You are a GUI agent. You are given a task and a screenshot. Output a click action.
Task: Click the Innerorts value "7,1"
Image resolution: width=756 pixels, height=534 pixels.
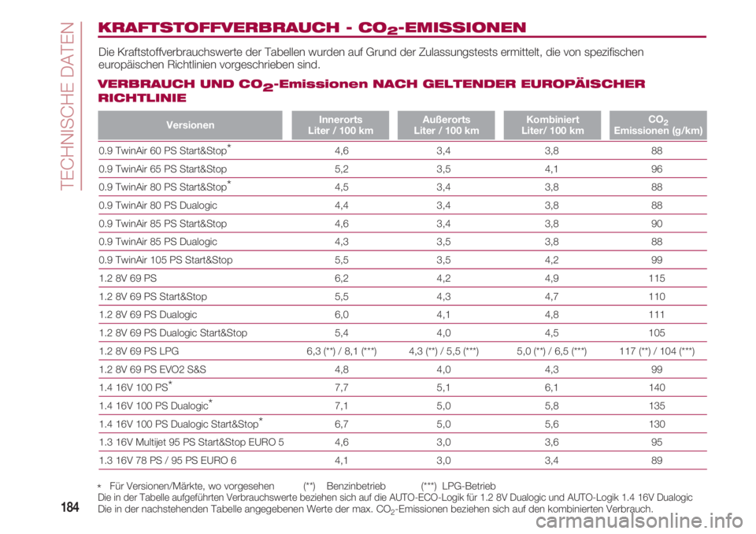(341, 406)
